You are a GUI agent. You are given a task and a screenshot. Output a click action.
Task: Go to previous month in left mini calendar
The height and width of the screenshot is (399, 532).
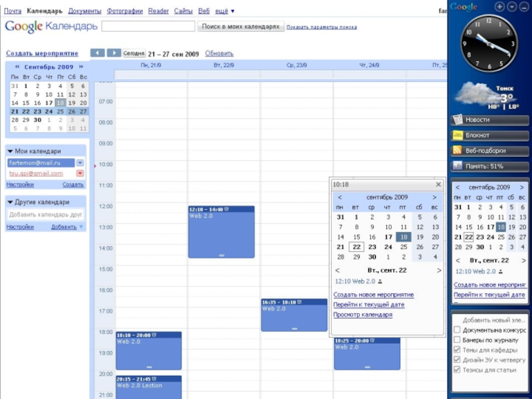point(17,66)
